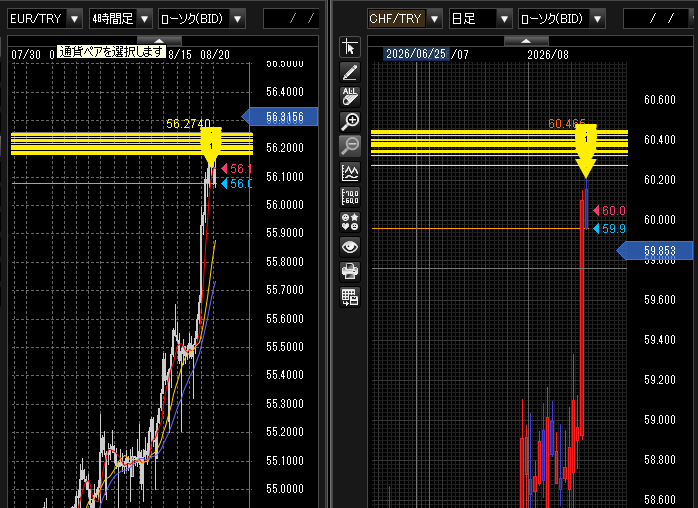Click the yellow 56.2740 price label
The height and width of the screenshot is (508, 698).
(188, 124)
